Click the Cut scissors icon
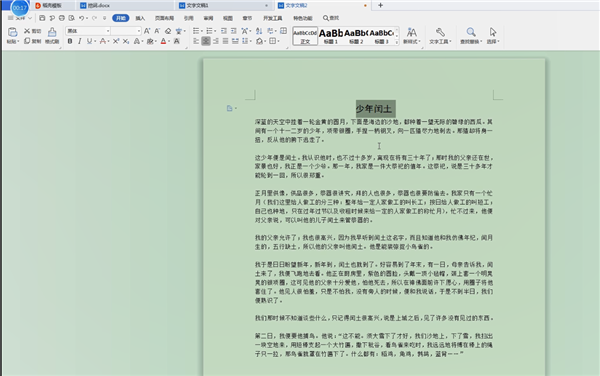The height and width of the screenshot is (376, 600). [x=27, y=31]
